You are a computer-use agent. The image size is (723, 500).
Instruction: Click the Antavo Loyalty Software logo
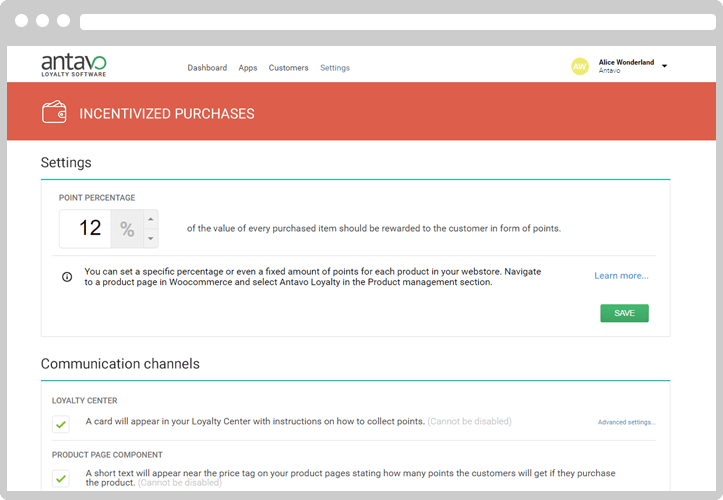tap(74, 65)
